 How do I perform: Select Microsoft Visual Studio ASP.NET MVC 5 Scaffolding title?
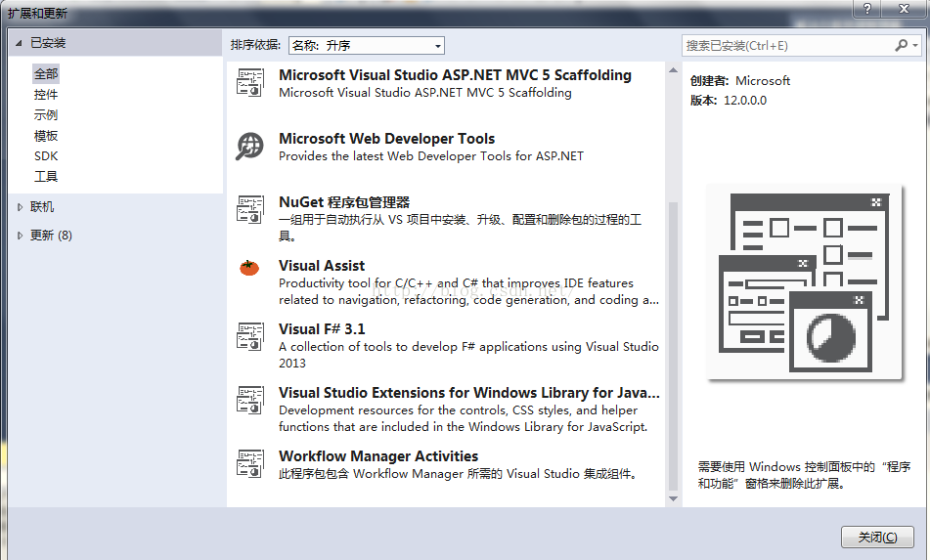(x=455, y=75)
